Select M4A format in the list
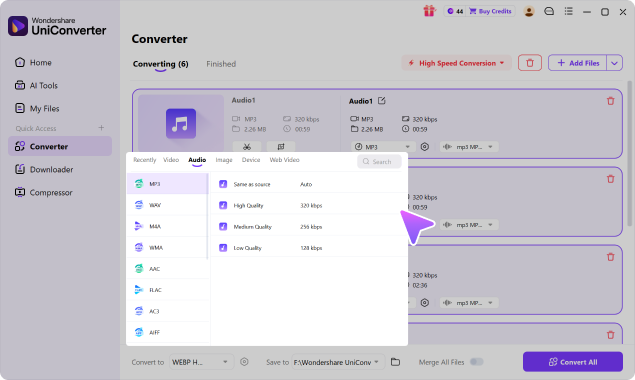The height and width of the screenshot is (380, 635). [x=167, y=226]
